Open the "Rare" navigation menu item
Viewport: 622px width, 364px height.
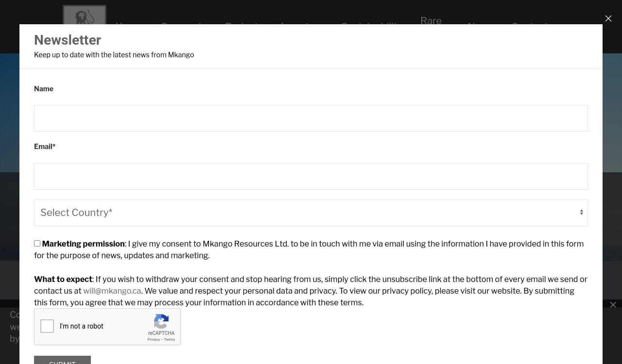pos(431,21)
